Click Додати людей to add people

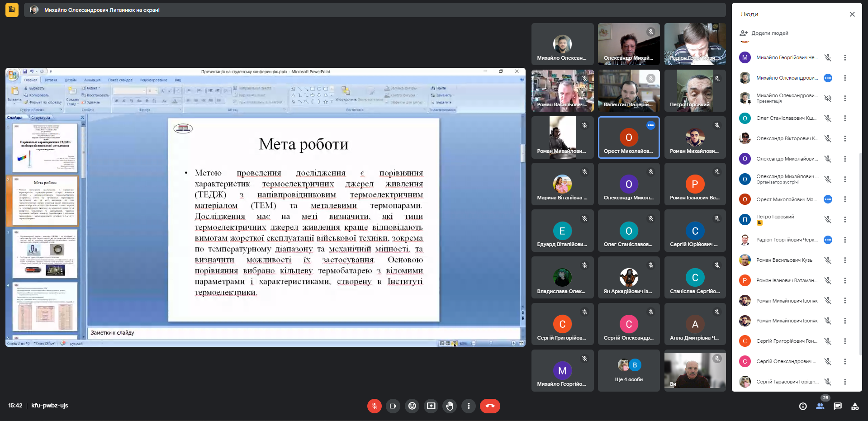(764, 33)
